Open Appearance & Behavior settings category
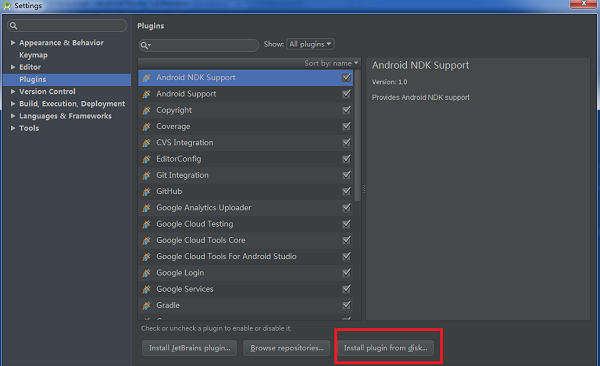The image size is (600, 366). pyautogui.click(x=61, y=42)
